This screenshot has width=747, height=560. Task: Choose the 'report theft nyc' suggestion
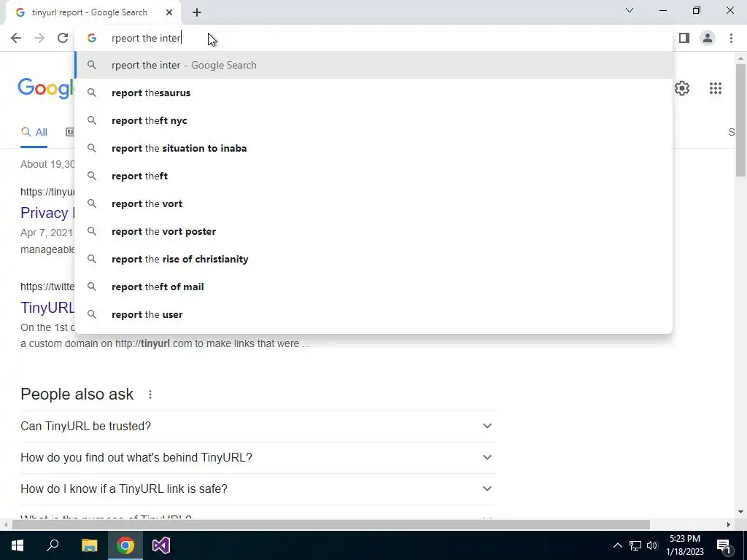(374, 120)
